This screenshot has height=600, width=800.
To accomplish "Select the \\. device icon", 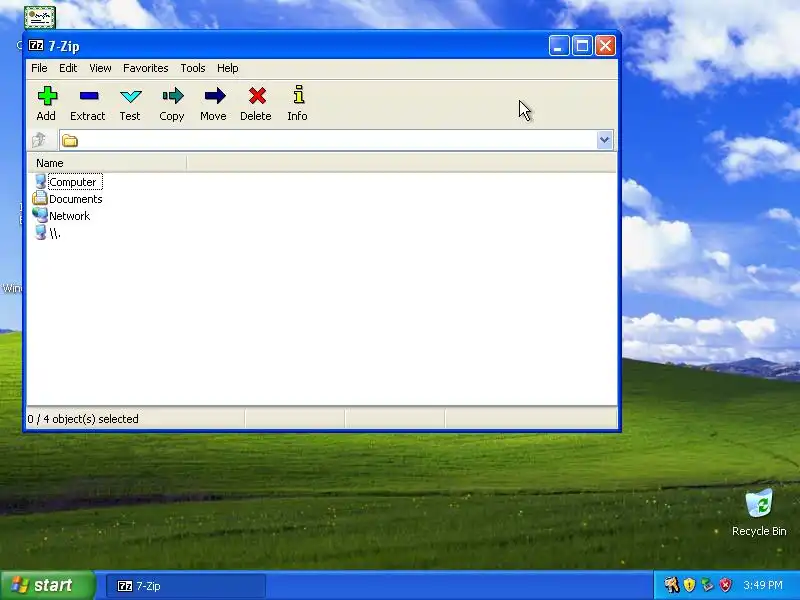I will click(40, 232).
